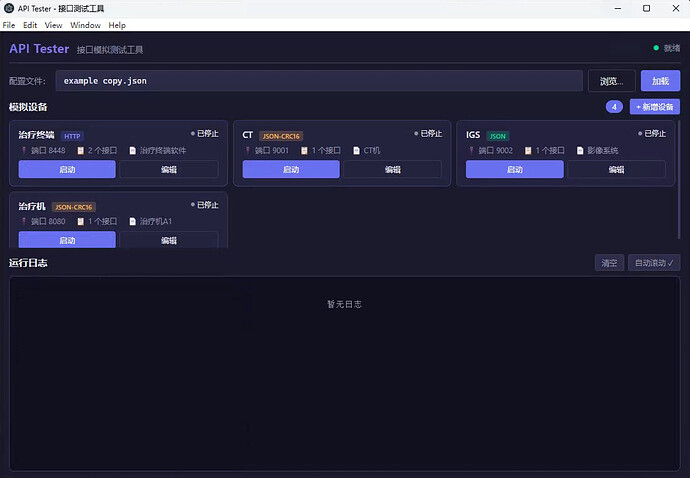Start the 治疗机 device with 启动

coord(67,240)
